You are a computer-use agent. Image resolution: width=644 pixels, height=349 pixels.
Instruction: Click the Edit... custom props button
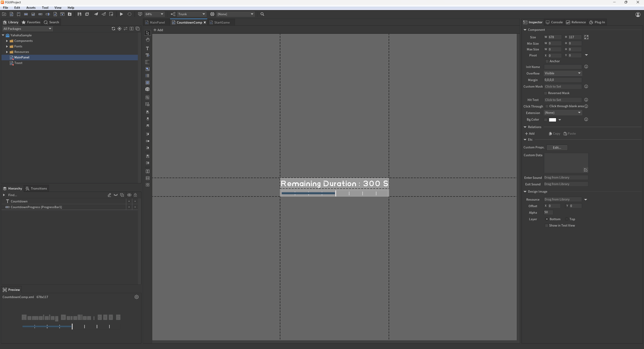click(556, 147)
